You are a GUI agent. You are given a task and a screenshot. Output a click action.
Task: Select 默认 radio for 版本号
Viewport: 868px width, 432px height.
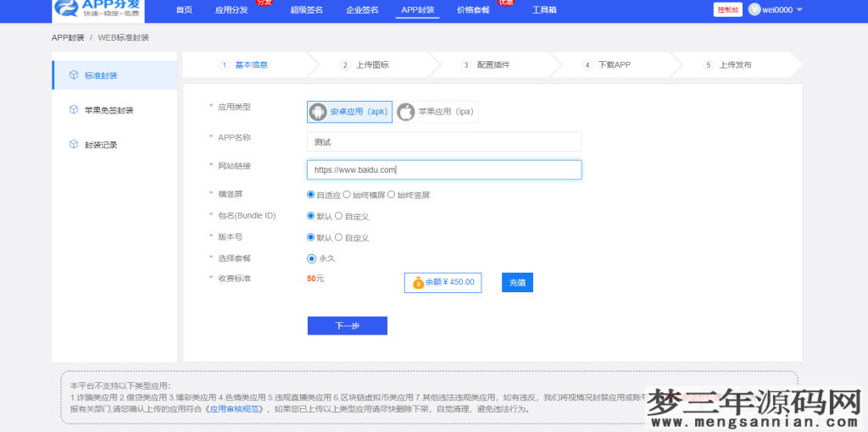[310, 236]
